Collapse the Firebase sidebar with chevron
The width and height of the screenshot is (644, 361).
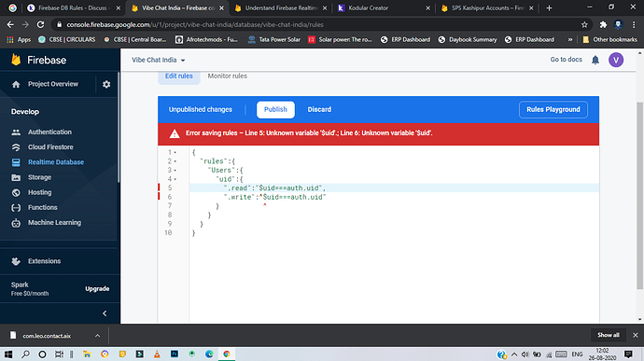[105, 313]
